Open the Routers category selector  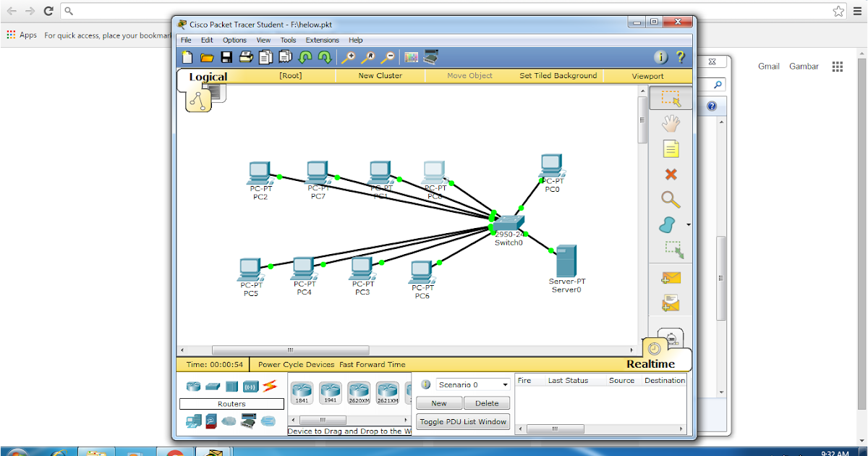coord(231,403)
